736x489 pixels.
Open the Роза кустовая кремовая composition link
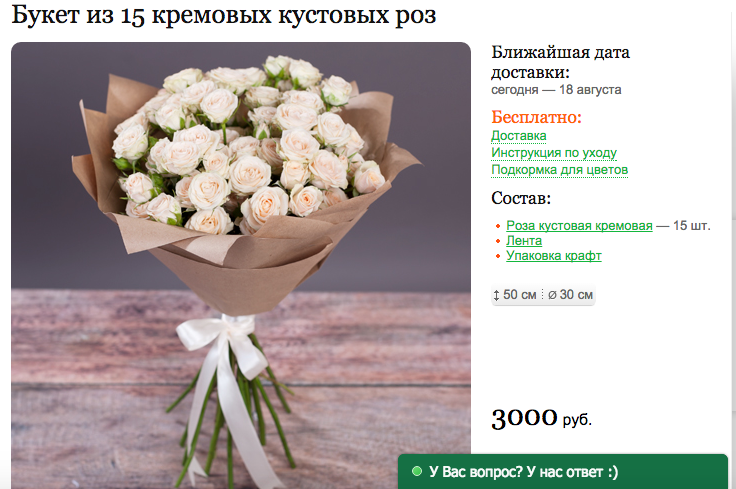[579, 226]
